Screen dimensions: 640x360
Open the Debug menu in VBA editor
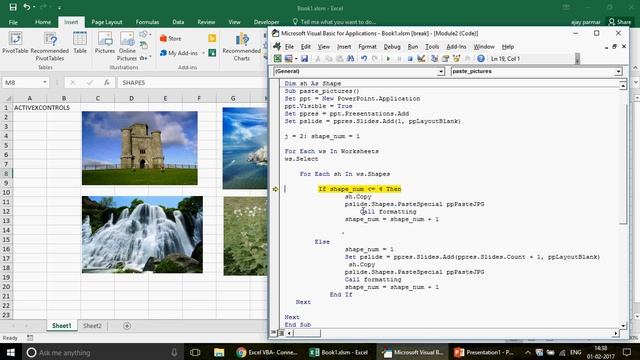tap(392, 47)
